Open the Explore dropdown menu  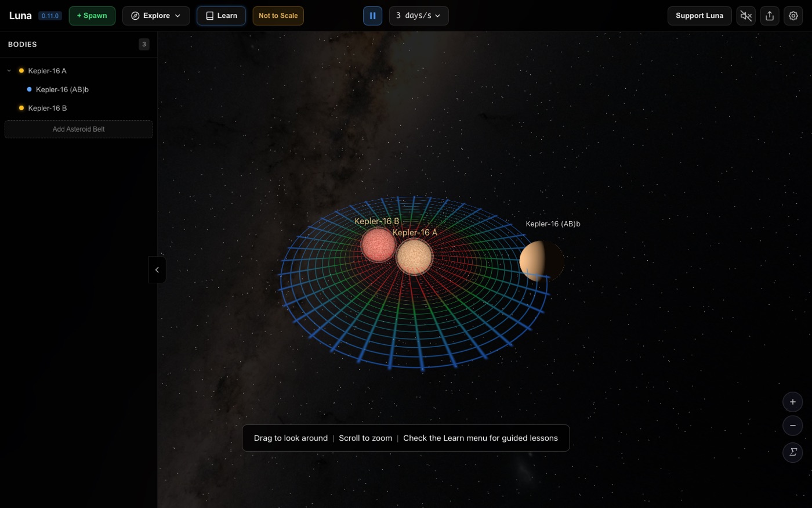pos(156,16)
